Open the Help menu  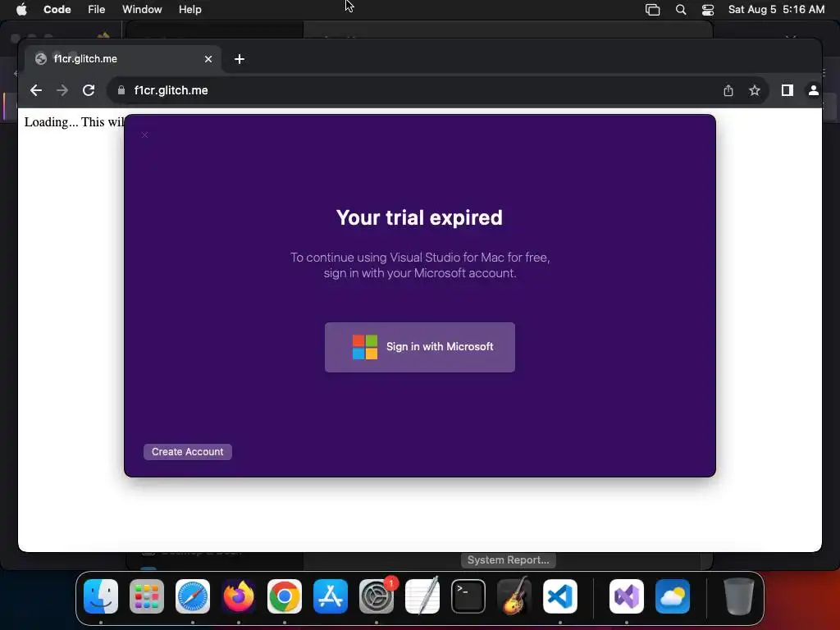[189, 9]
